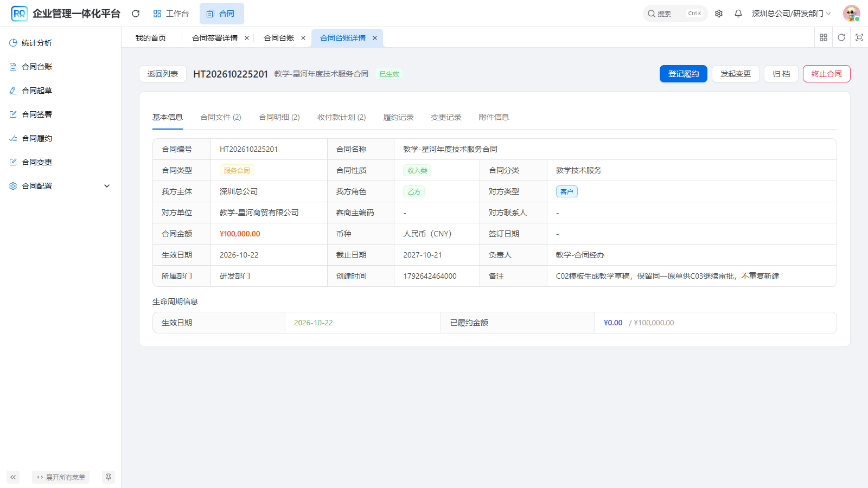Switch to 合同签署详情 tab
This screenshot has height=488, width=868.
[x=215, y=38]
